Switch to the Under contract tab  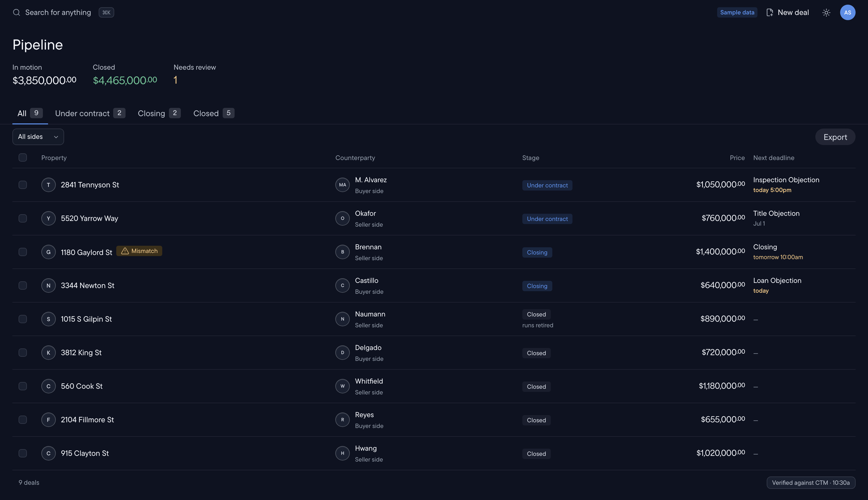pos(90,113)
